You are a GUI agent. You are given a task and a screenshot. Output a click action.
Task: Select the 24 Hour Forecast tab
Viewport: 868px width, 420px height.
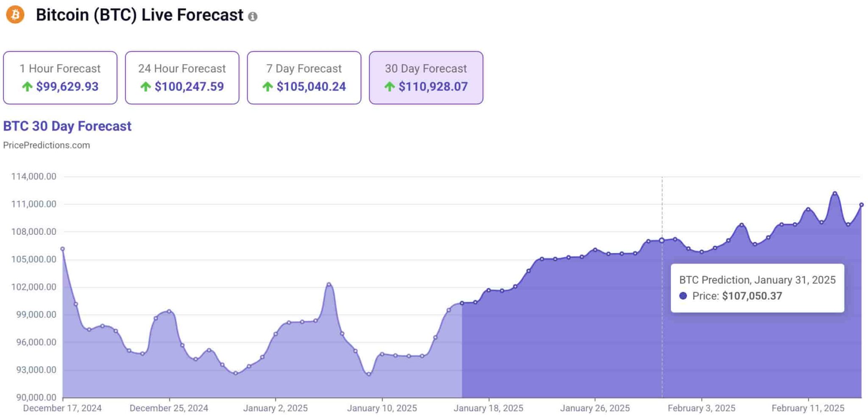click(x=182, y=78)
